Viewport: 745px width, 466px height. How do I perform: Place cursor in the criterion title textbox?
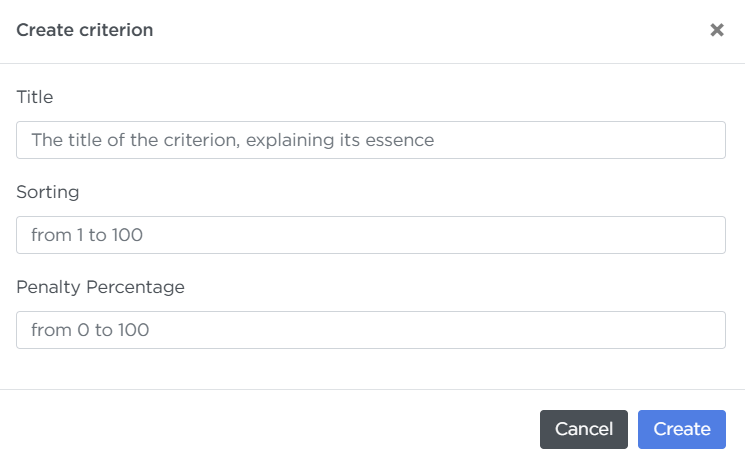tap(370, 140)
